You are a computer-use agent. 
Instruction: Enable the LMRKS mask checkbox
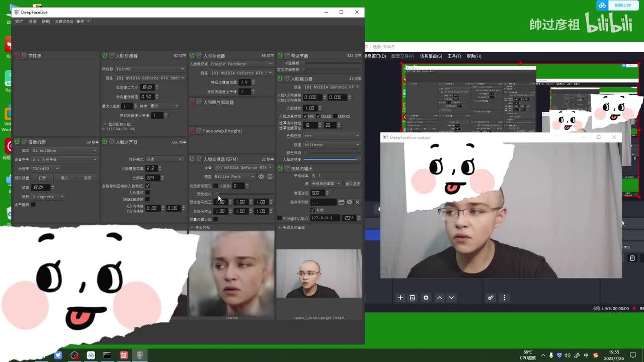click(x=335, y=116)
